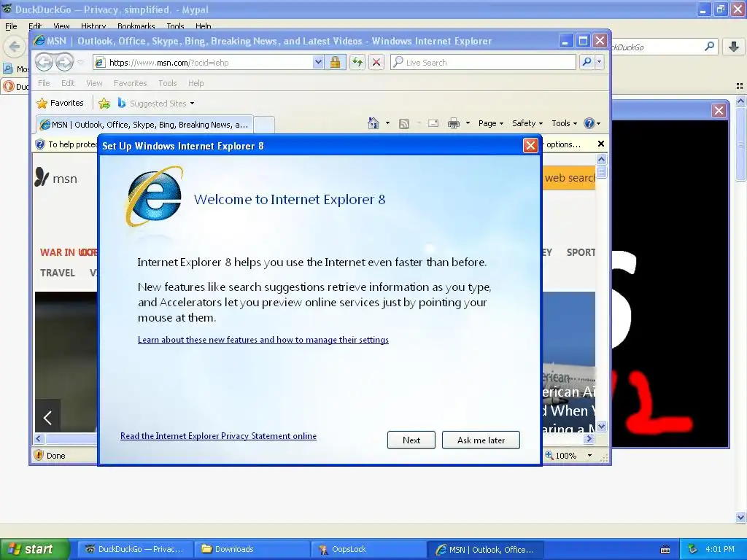
Task: Click the Favorites star button
Action: pyautogui.click(x=60, y=103)
